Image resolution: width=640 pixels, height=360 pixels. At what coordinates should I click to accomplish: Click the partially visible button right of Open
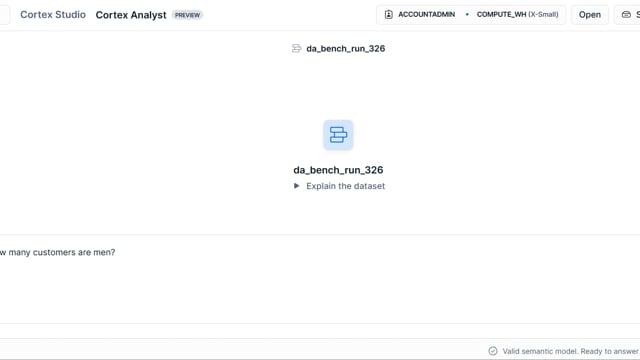point(627,15)
